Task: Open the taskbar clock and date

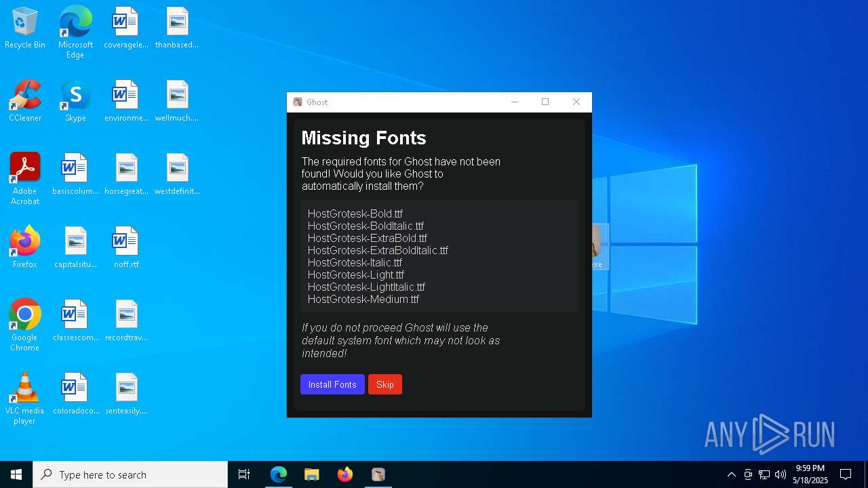Action: point(810,474)
